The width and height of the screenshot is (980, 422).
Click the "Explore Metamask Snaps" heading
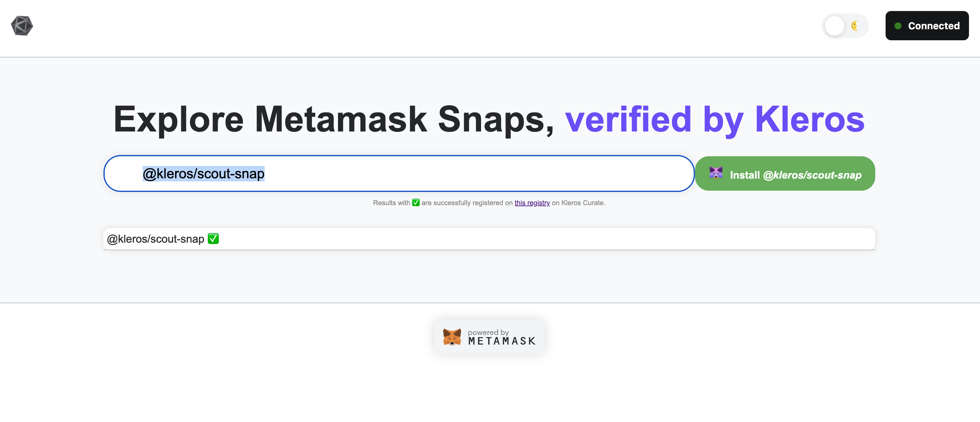tap(333, 119)
